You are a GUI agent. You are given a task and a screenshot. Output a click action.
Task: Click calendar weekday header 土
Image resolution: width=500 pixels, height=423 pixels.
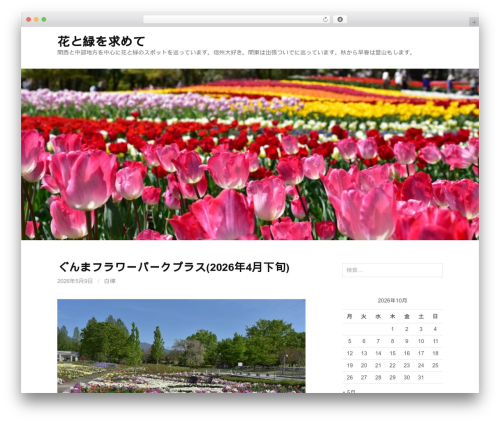click(421, 316)
